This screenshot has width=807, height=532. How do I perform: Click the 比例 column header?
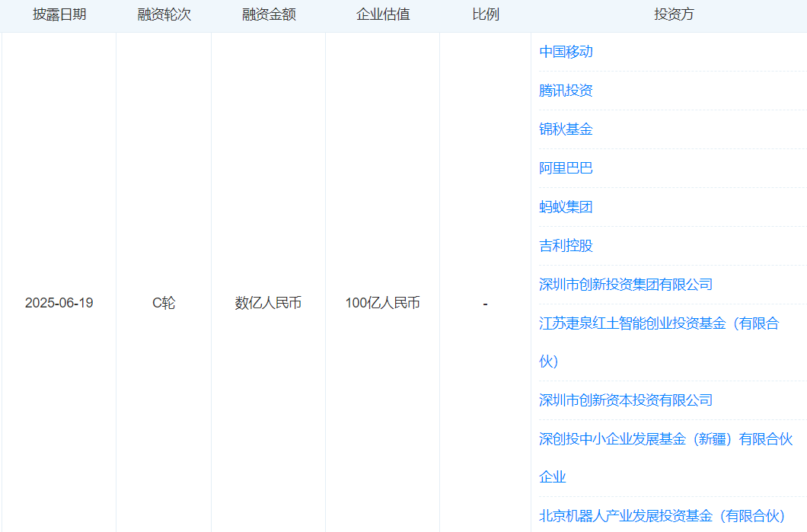485,14
